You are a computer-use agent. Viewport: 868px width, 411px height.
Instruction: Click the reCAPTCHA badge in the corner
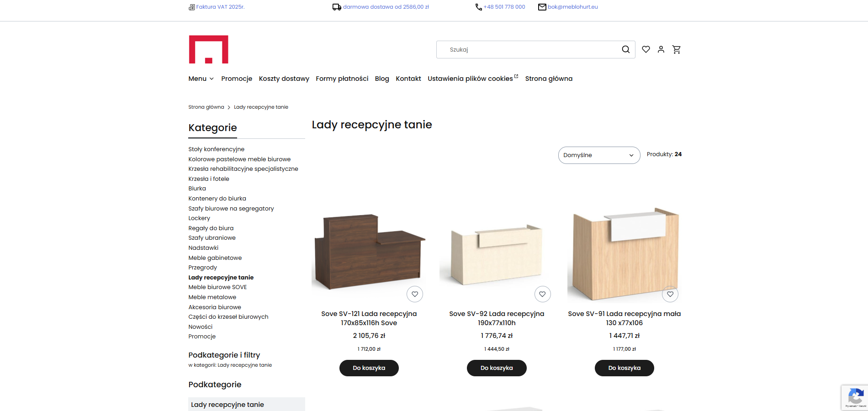pos(855,397)
